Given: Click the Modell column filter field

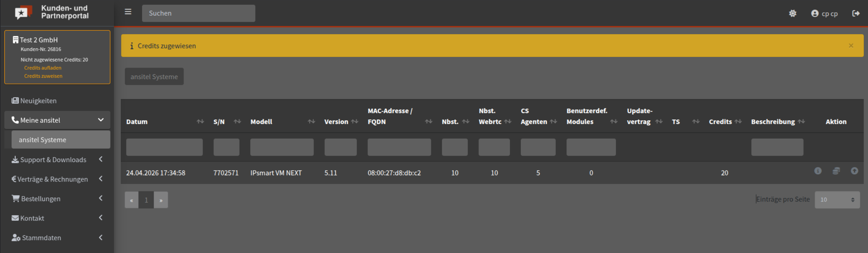Looking at the screenshot, I should 282,147.
